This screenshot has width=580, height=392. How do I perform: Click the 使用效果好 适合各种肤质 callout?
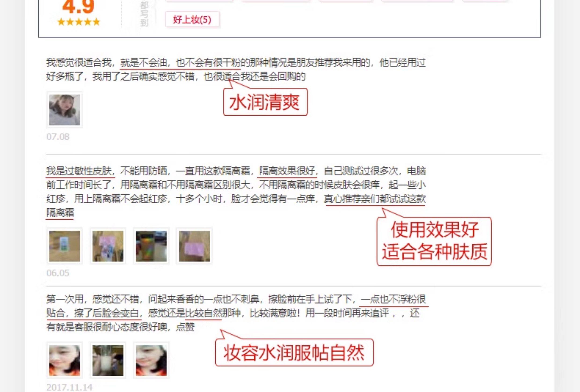[x=434, y=241]
